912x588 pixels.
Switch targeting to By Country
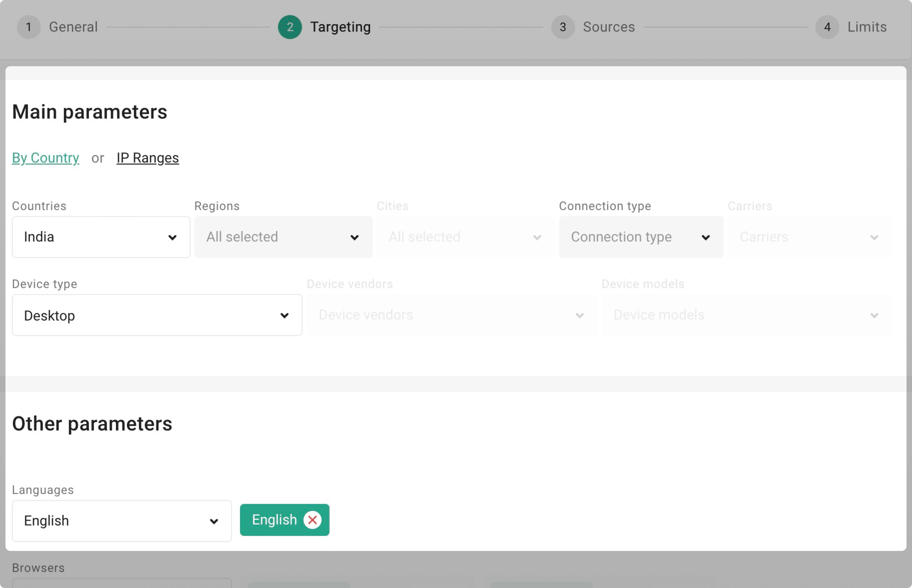click(45, 158)
